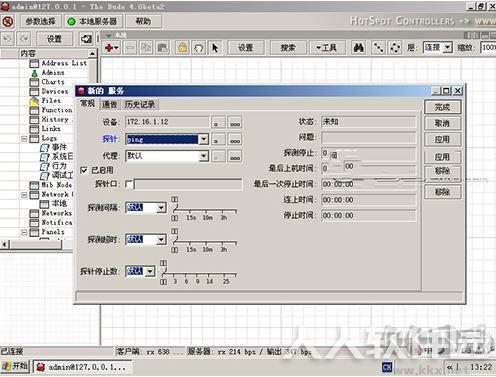Select Networks in the contents tree

(x=51, y=213)
